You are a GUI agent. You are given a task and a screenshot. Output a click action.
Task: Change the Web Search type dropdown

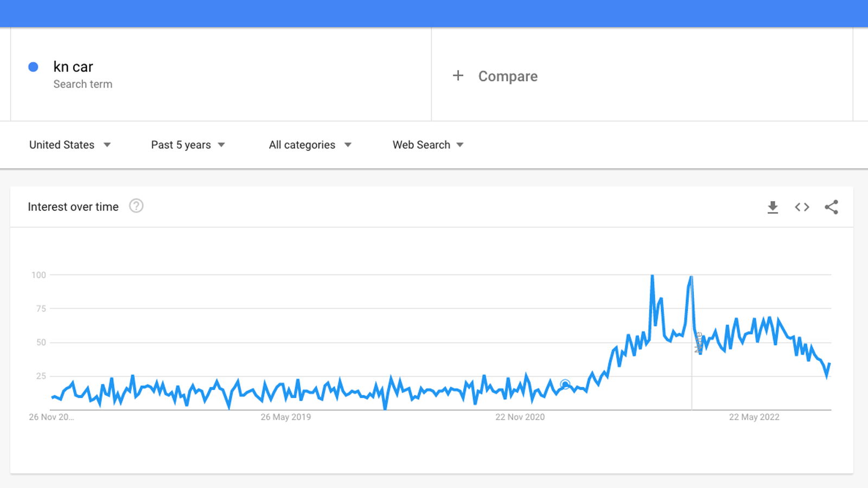(428, 145)
